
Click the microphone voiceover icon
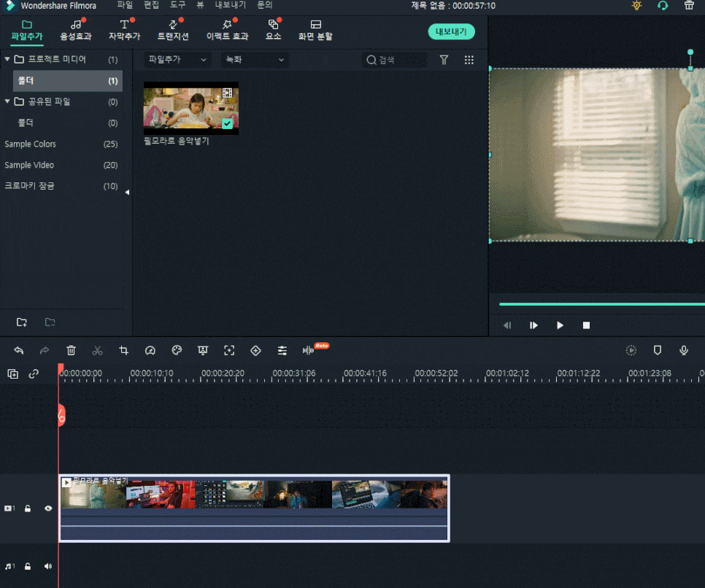tap(684, 351)
